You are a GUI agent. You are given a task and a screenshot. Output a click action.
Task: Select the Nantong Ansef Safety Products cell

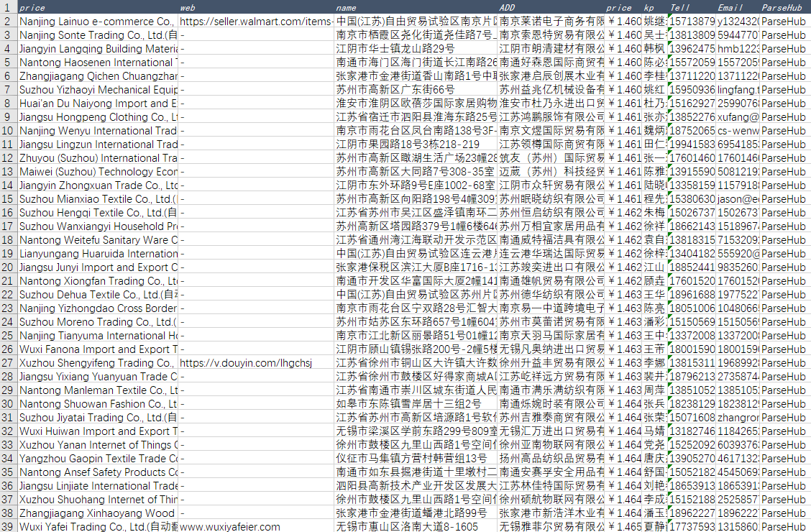(98, 472)
